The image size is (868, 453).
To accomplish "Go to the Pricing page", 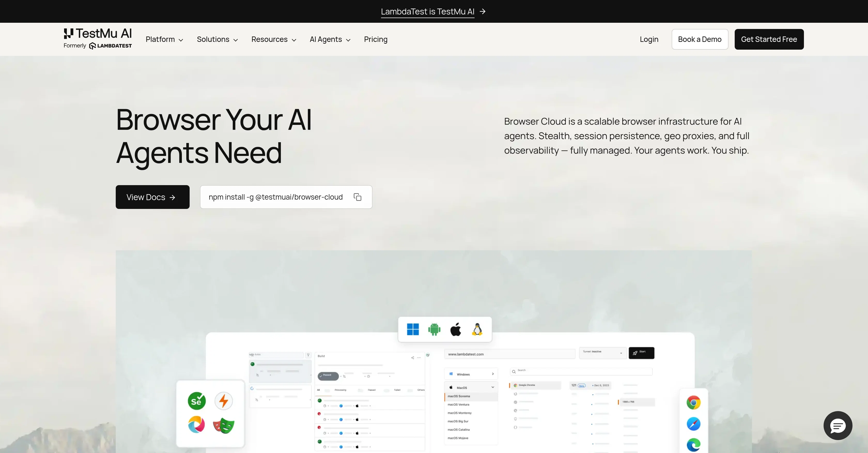I will (x=376, y=40).
